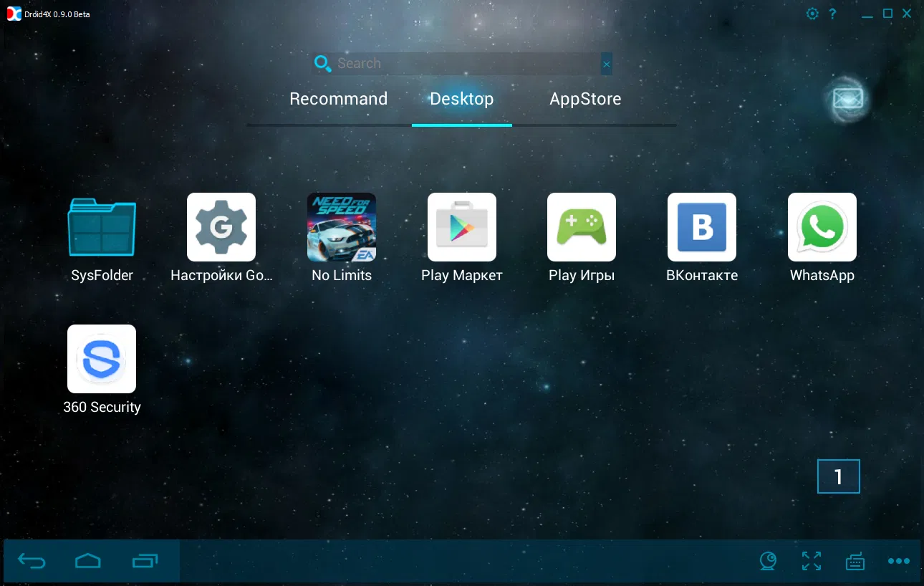The image size is (924, 586).
Task: Switch to the AppStore tab
Action: (x=585, y=99)
